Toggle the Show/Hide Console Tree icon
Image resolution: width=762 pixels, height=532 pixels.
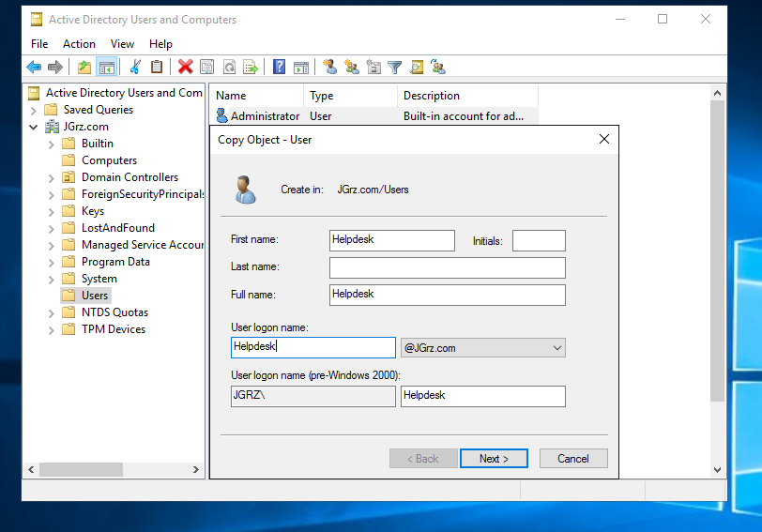[x=107, y=67]
